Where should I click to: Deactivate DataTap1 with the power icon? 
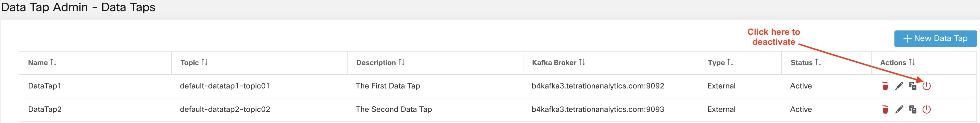click(927, 86)
